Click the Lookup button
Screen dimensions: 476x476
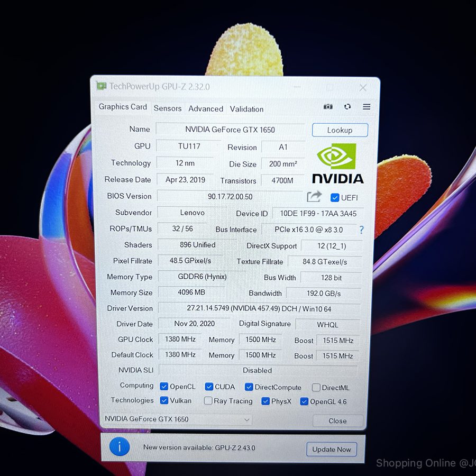pos(340,130)
